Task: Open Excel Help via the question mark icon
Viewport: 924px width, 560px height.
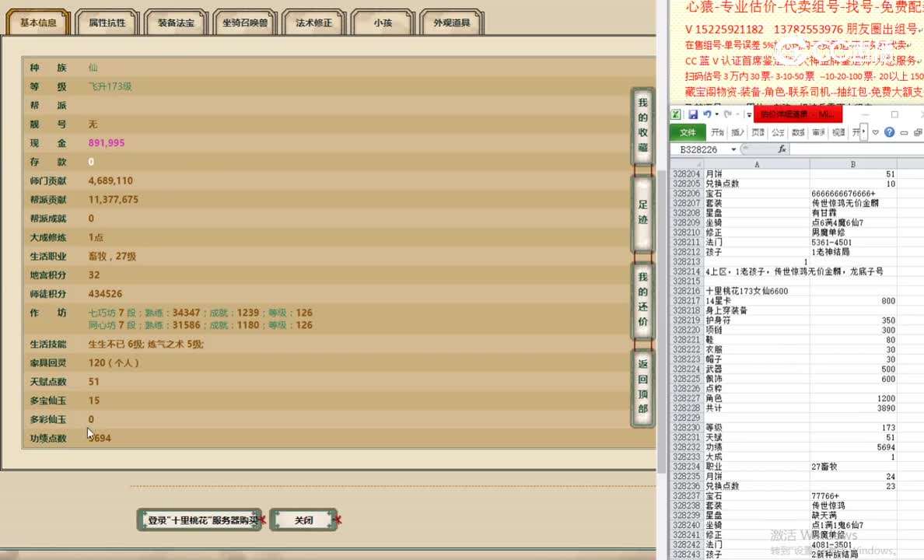Action: tap(889, 131)
